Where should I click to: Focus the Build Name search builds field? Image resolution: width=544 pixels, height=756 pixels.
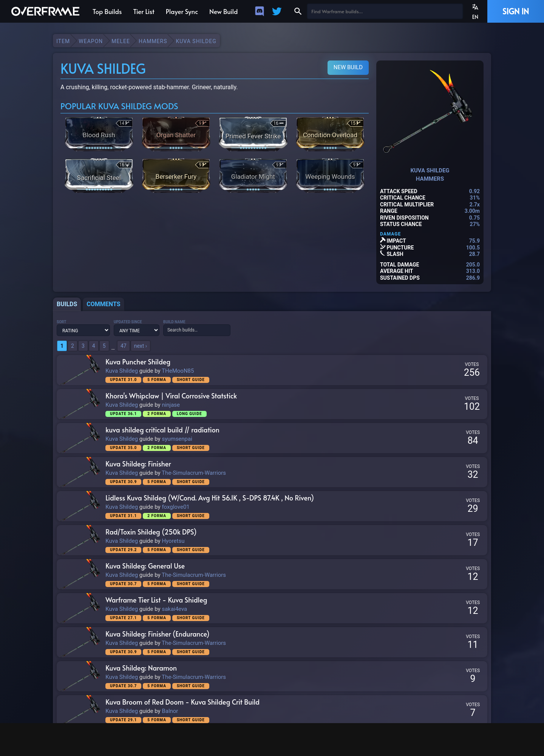(x=197, y=330)
